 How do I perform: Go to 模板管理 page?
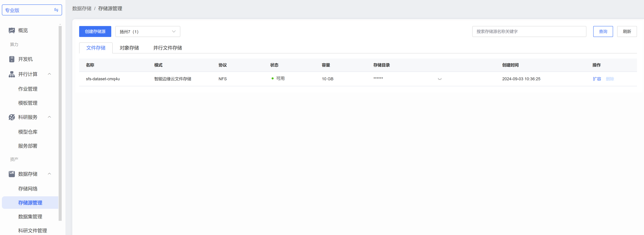(28, 103)
